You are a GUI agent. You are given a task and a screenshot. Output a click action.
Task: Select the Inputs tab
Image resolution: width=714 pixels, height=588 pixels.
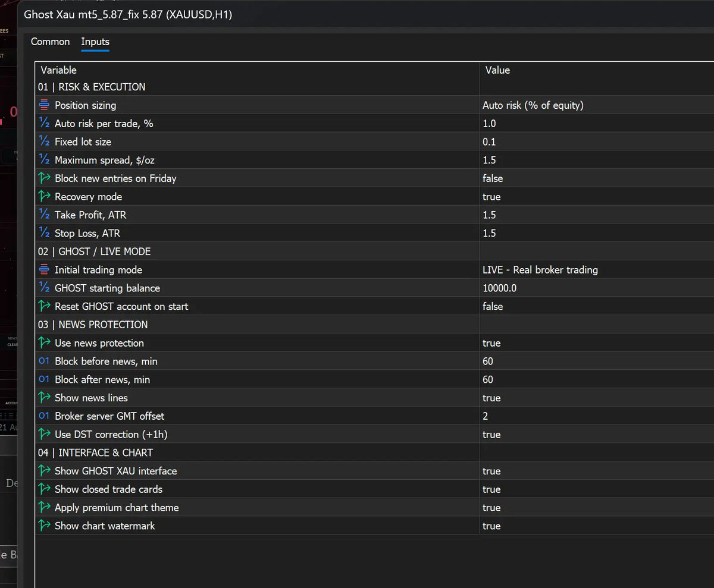(95, 42)
